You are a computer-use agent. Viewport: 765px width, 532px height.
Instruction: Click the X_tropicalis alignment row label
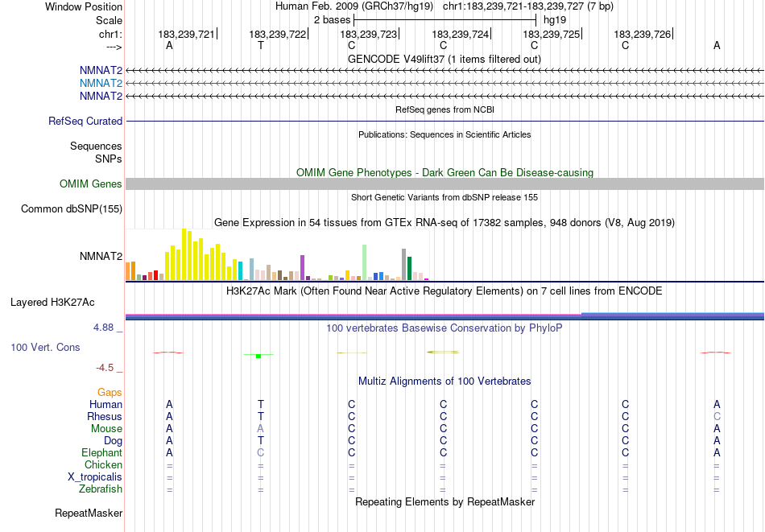[95, 477]
